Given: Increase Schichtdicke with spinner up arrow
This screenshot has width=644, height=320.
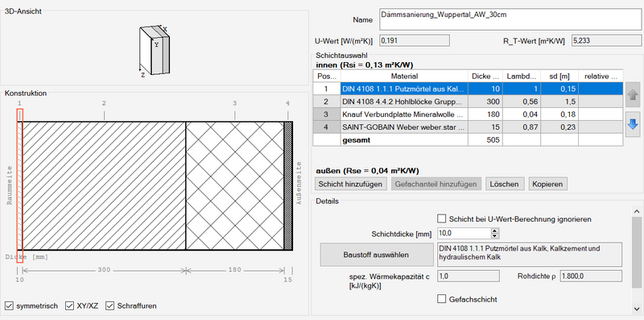Looking at the screenshot, I should point(495,231).
